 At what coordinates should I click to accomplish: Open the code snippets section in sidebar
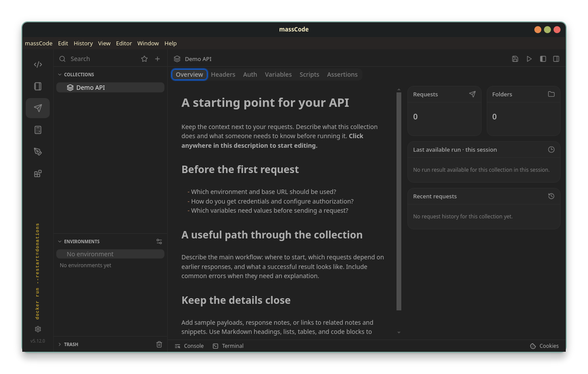tap(38, 65)
